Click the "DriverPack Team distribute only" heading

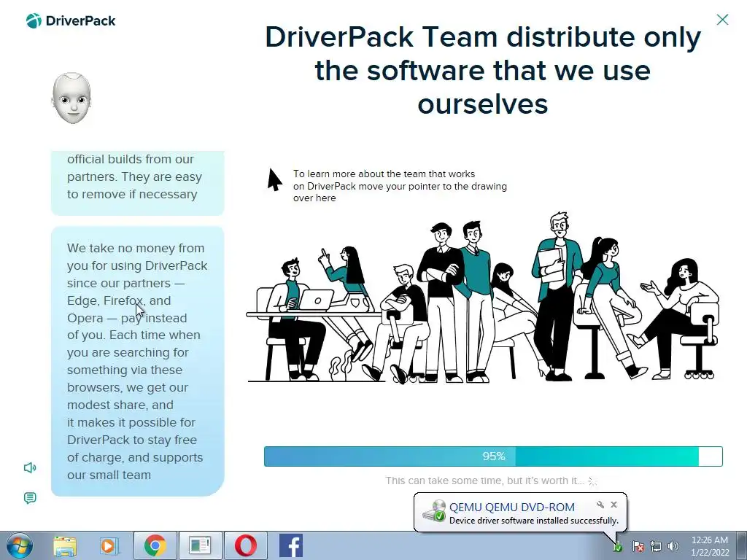click(483, 71)
